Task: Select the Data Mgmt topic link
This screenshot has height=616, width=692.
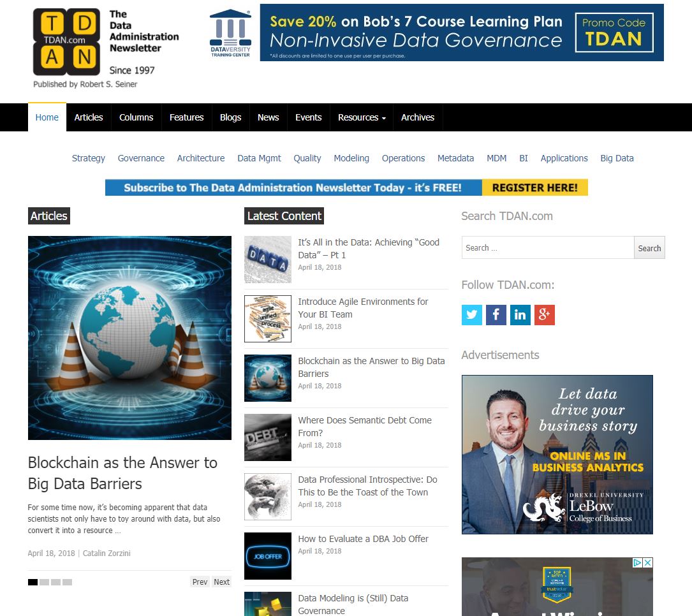Action: [x=259, y=158]
